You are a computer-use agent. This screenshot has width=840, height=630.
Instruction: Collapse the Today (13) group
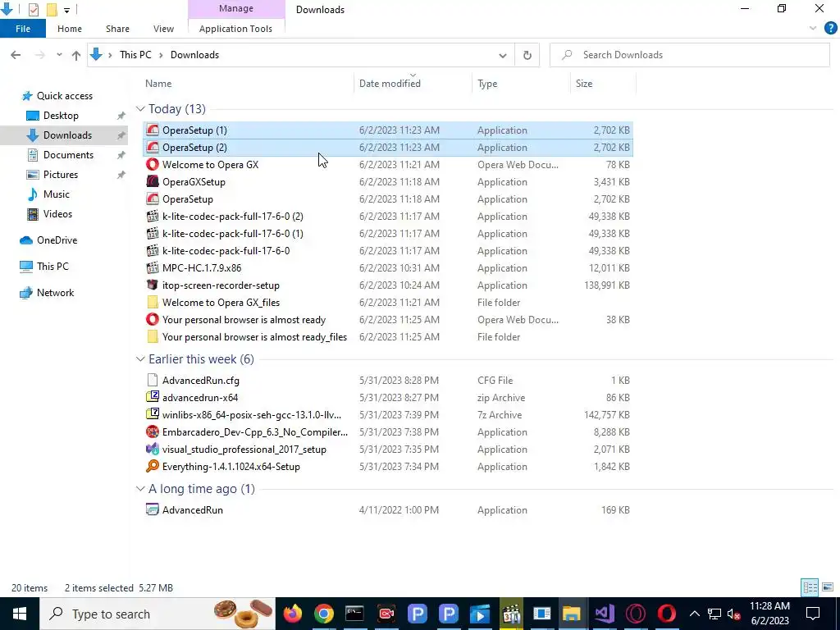[x=140, y=109]
